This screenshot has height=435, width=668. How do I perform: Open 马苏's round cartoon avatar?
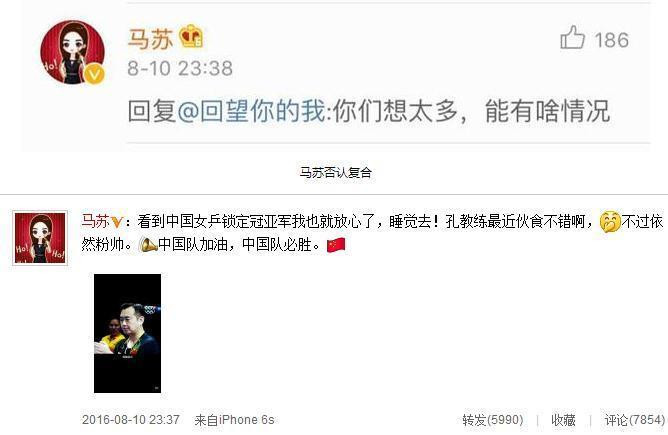point(72,52)
